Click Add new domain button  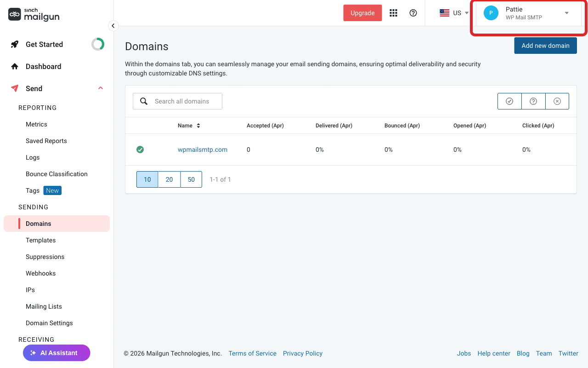[545, 46]
